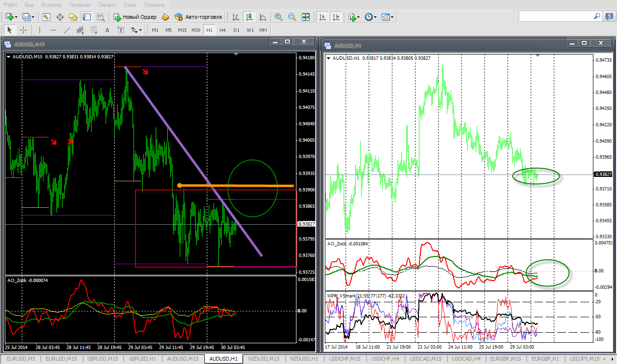Draw a vertical line tool
Viewport: 617px width, 364px height.
[x=40, y=30]
